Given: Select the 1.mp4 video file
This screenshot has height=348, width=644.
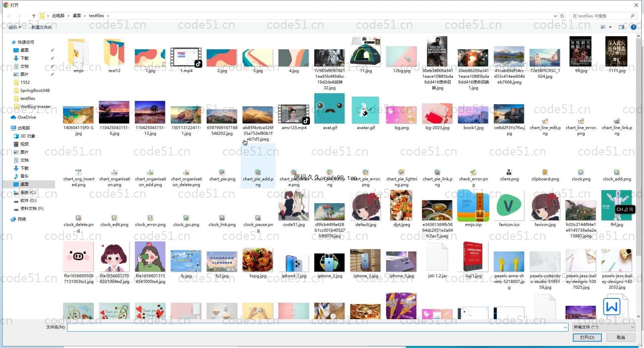Looking at the screenshot, I should click(x=186, y=57).
